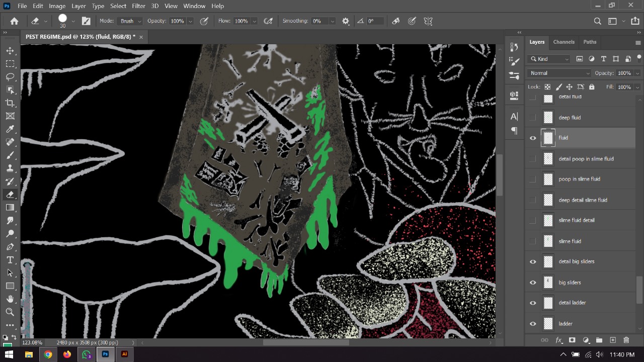Screen dimensions: 644x362
Task: Add a layer mask
Action: pos(572,340)
